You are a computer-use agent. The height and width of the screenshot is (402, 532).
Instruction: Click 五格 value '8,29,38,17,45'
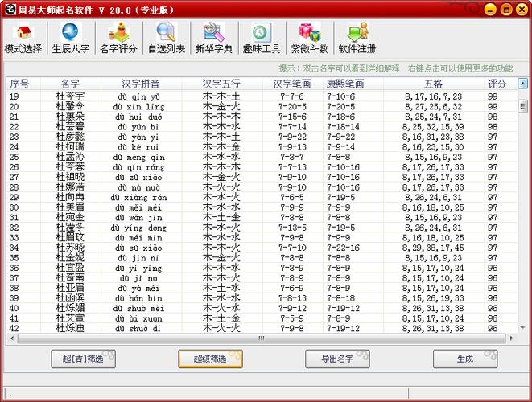pyautogui.click(x=433, y=248)
